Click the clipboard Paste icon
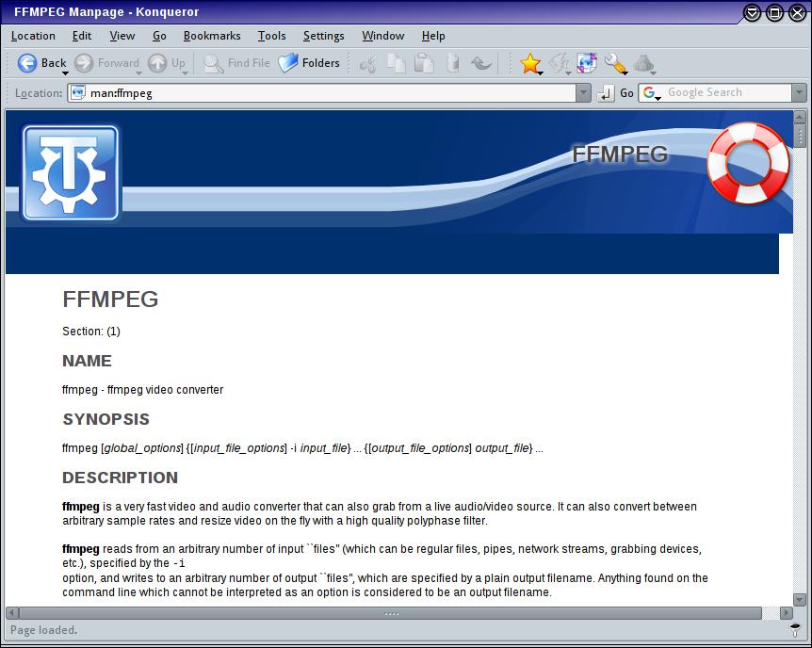Viewport: 812px width, 648px height. click(x=425, y=63)
